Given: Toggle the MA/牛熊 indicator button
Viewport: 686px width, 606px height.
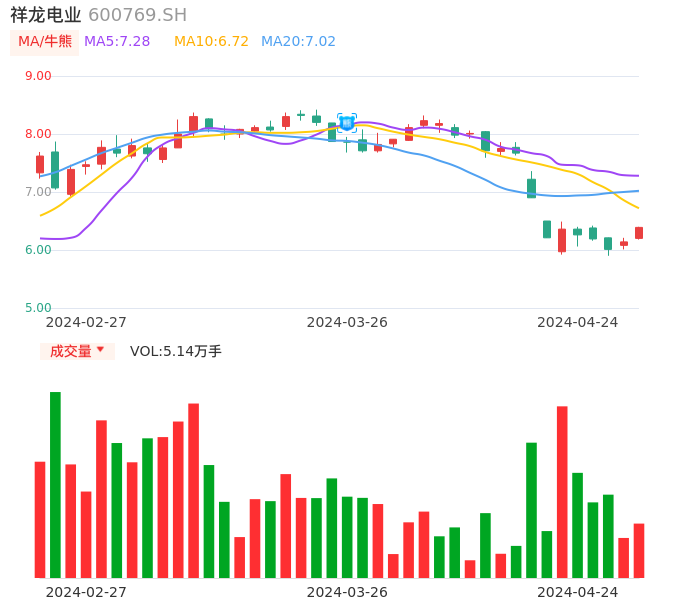Looking at the screenshot, I should click(45, 42).
